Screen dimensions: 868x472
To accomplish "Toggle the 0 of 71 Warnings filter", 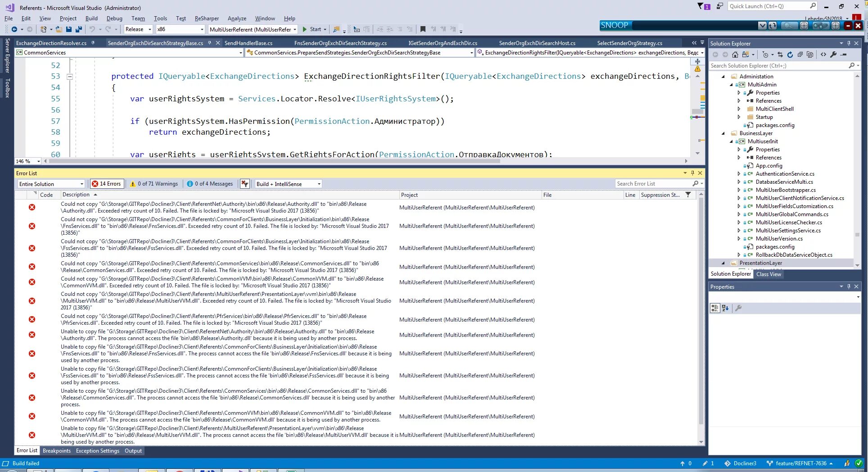I will tap(154, 184).
